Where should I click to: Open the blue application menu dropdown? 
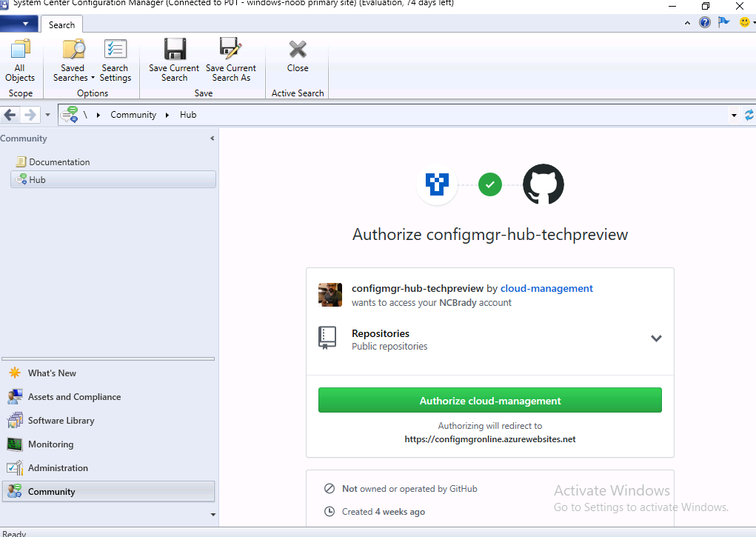point(19,24)
